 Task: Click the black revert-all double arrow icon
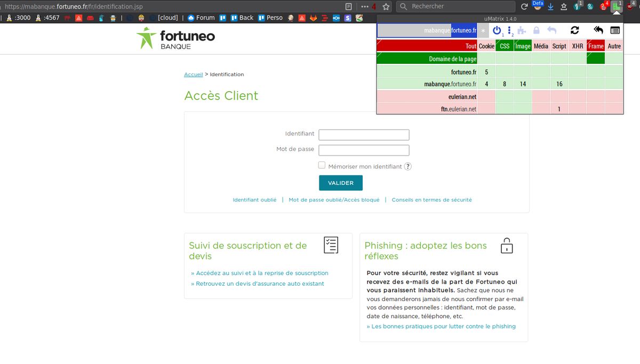(x=598, y=30)
